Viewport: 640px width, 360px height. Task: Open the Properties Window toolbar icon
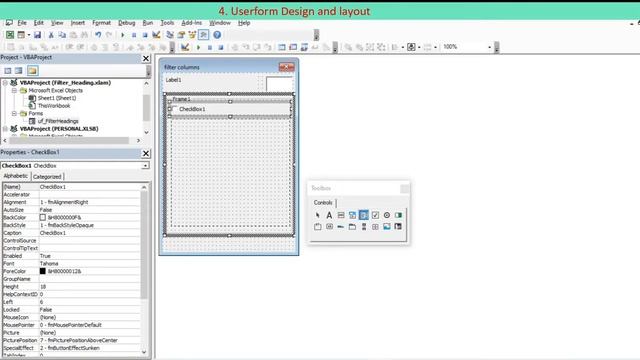pyautogui.click(x=181, y=35)
